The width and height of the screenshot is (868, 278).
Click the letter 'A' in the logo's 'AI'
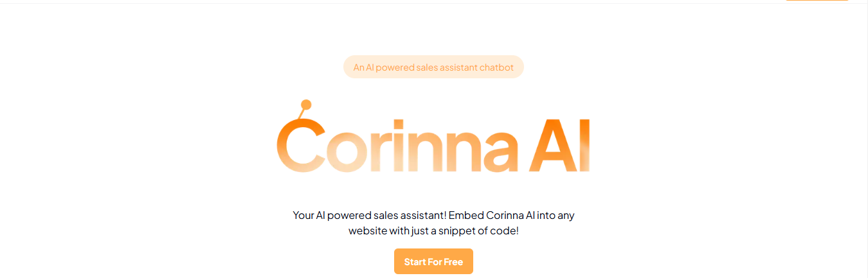pos(552,146)
